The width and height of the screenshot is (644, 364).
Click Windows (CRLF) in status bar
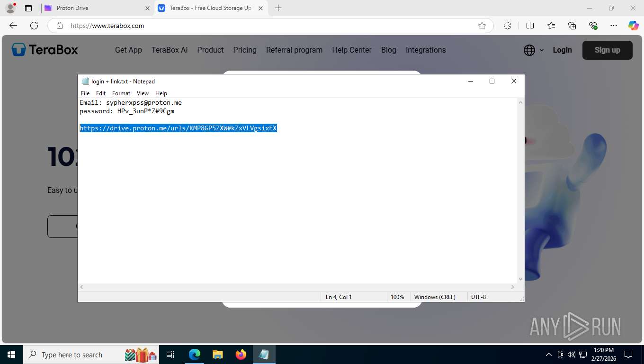pyautogui.click(x=435, y=297)
